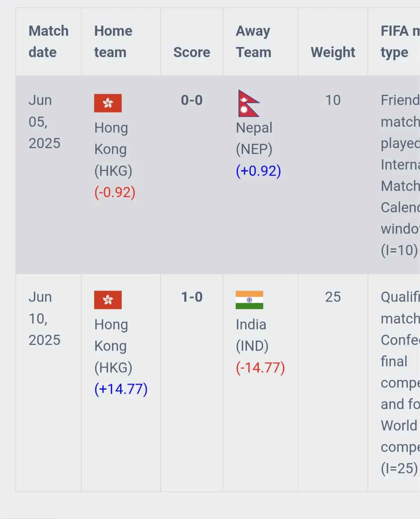The height and width of the screenshot is (519, 420).
Task: Click the -14.77 points change for India
Action: coord(260,368)
